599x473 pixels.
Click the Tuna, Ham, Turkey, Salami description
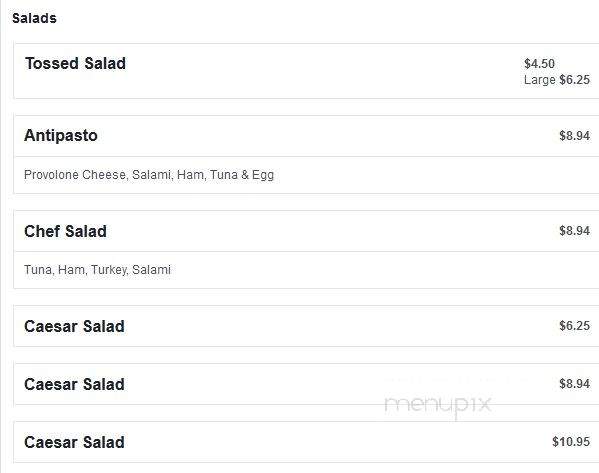pyautogui.click(x=97, y=270)
